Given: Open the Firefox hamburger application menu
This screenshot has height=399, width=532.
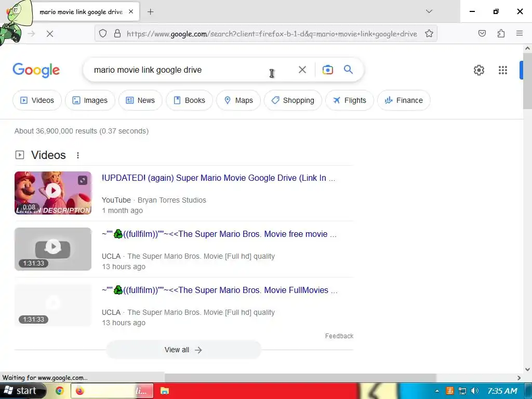Looking at the screenshot, I should click(520, 33).
